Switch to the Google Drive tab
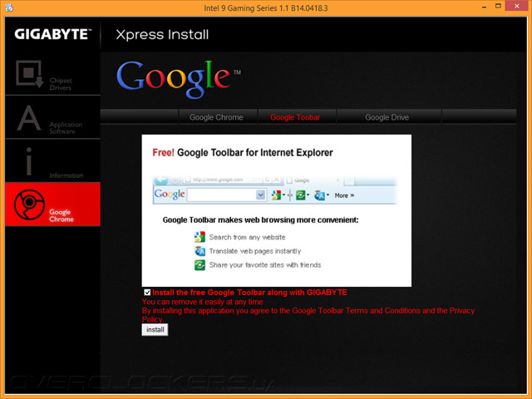The image size is (532, 399). [x=389, y=117]
